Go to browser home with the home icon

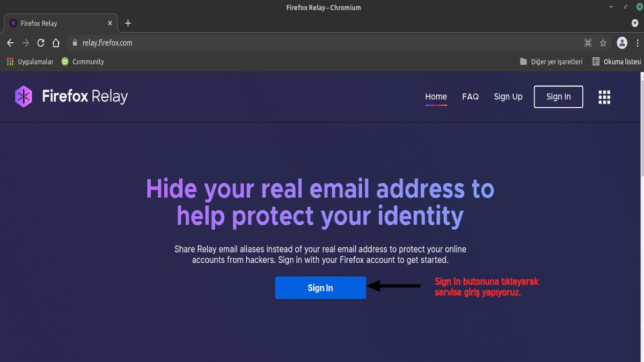click(x=56, y=42)
